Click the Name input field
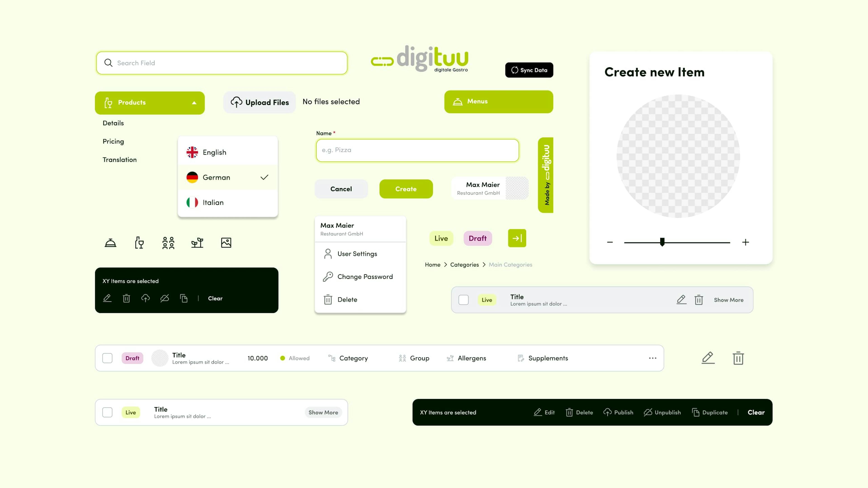Viewport: 868px width, 488px height. pos(417,150)
